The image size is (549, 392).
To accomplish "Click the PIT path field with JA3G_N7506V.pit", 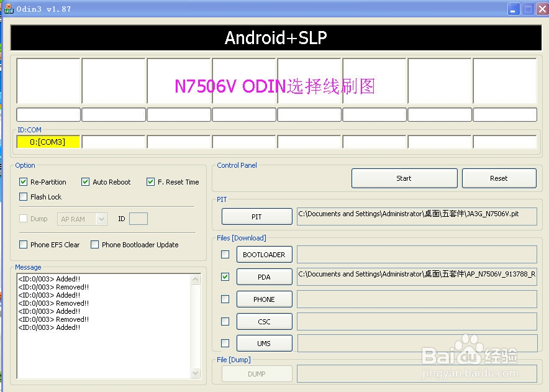I will (x=417, y=216).
